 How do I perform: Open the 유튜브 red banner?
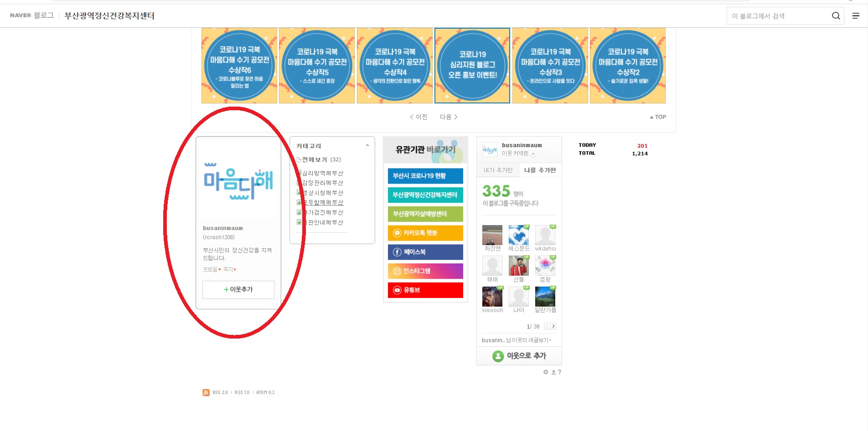(425, 290)
